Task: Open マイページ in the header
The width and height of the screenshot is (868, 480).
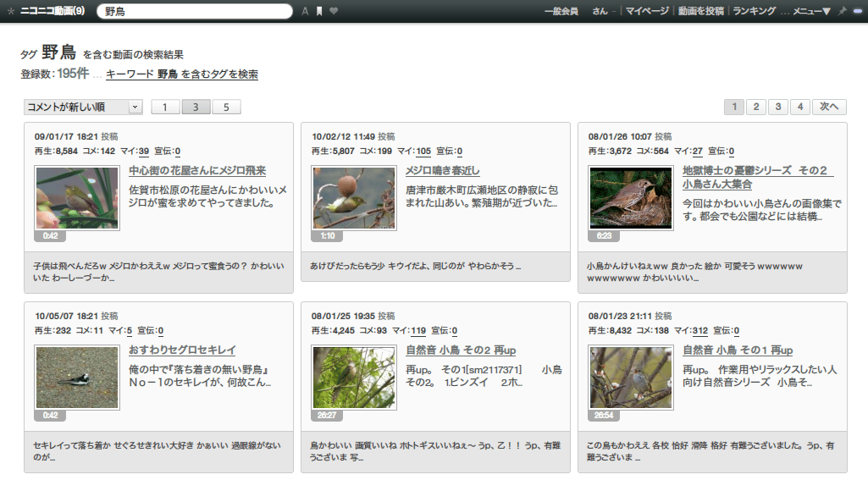Action: click(647, 11)
